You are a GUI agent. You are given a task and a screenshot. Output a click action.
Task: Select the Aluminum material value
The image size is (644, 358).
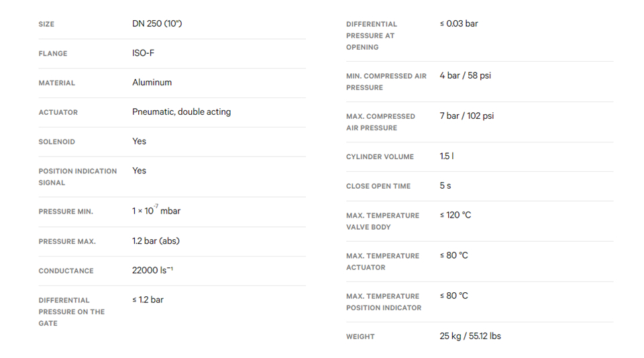pos(152,82)
